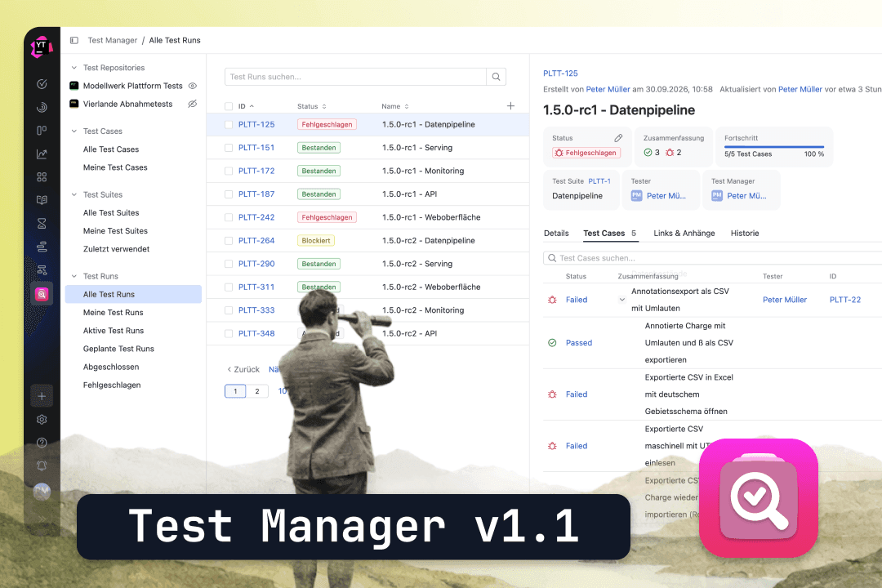Click bug icon of Excel export Failed row

(552, 394)
